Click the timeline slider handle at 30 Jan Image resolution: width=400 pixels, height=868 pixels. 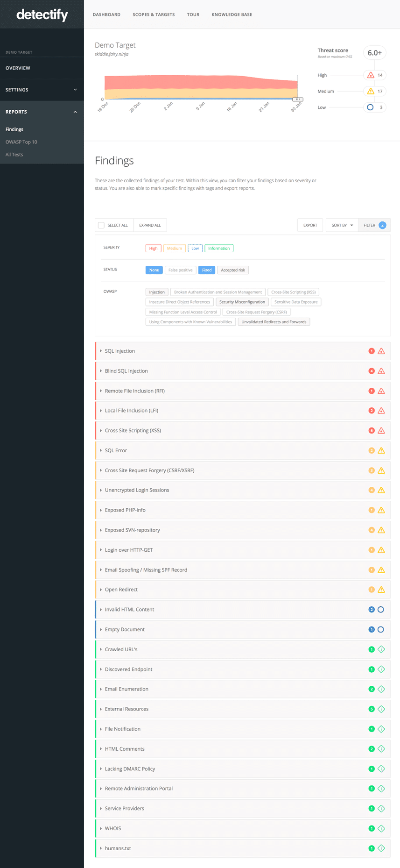pos(297,100)
